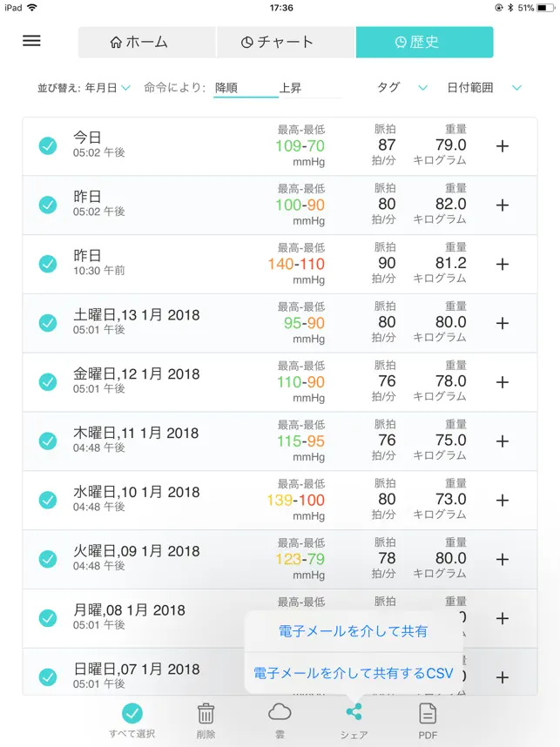Open the タグ dropdown
Image resolution: width=560 pixels, height=747 pixels.
pos(402,88)
